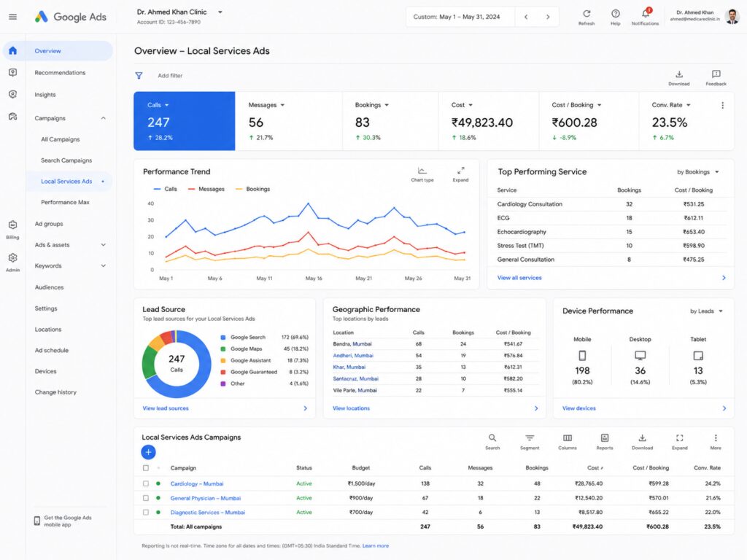This screenshot has height=560, width=747.
Task: Click the Overview home icon
Action: click(x=13, y=50)
